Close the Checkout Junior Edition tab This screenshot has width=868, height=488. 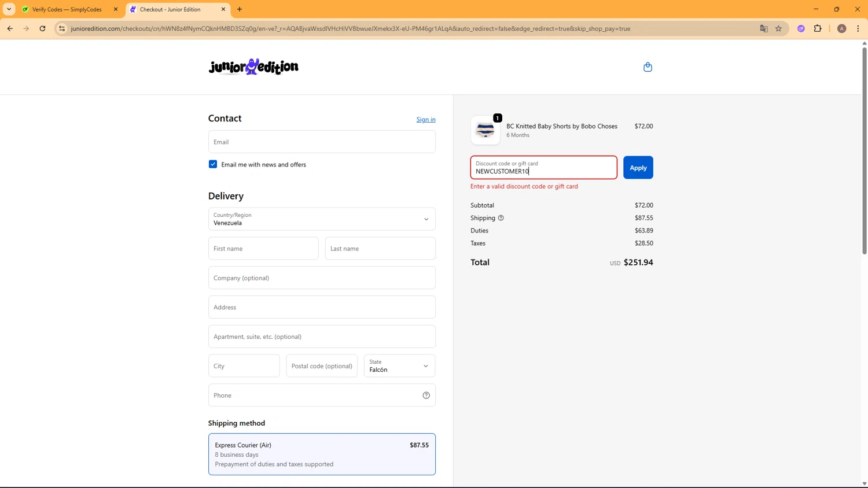pos(223,9)
